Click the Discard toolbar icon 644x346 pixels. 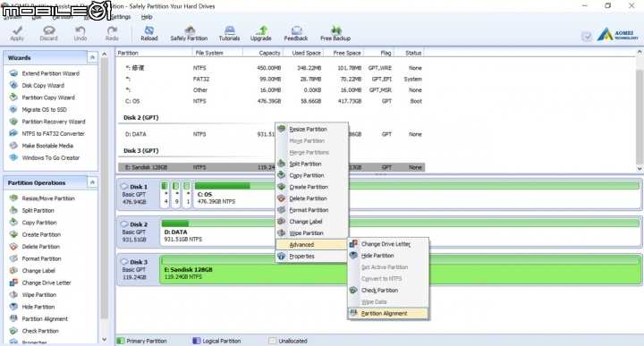click(x=48, y=33)
